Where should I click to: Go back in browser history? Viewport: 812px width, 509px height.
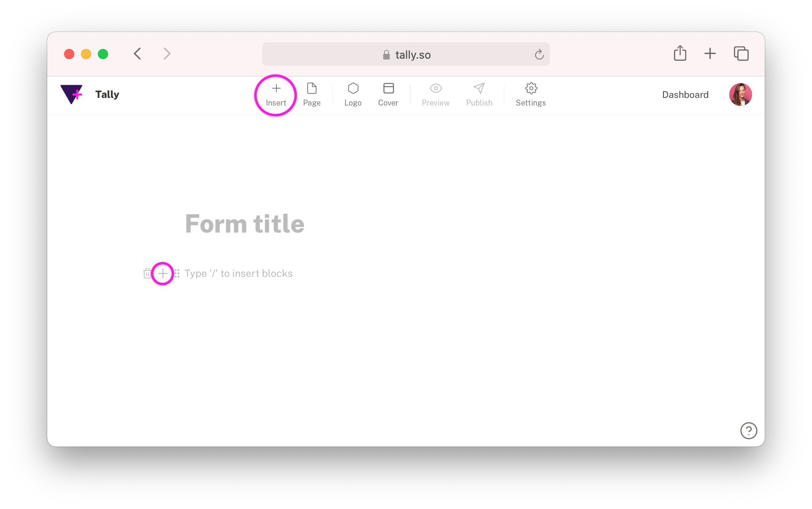coord(138,54)
